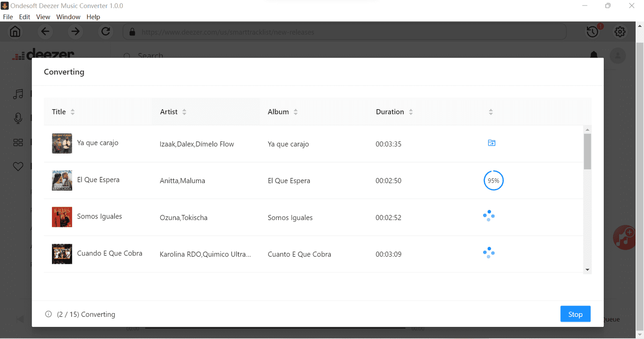This screenshot has height=339, width=644.
Task: Click the '(2 / 15) Converting' status text
Action: point(86,314)
